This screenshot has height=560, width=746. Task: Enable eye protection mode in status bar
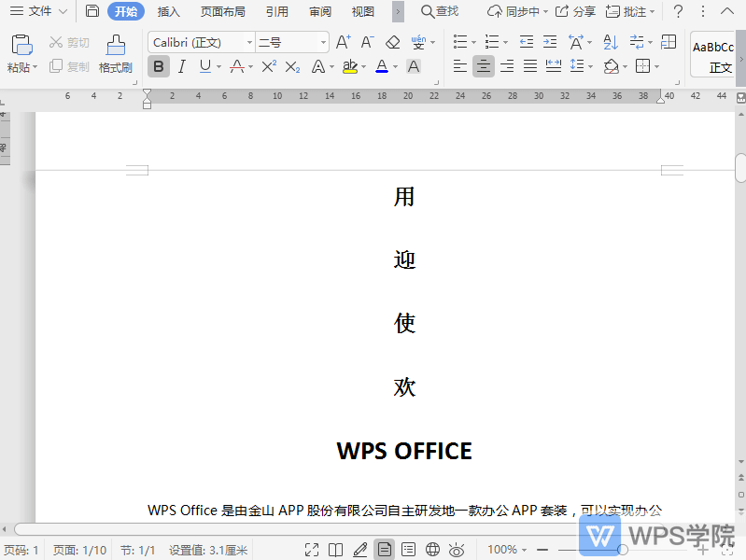click(457, 550)
